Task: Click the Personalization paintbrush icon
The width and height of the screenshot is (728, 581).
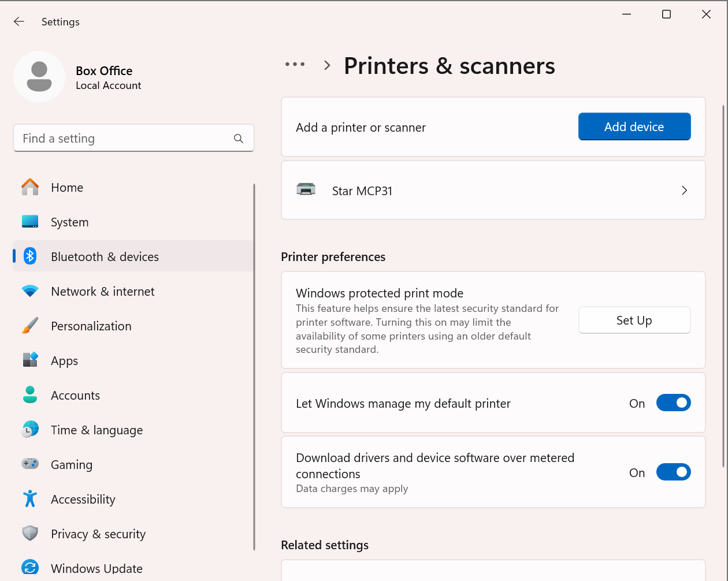Action: [x=30, y=326]
